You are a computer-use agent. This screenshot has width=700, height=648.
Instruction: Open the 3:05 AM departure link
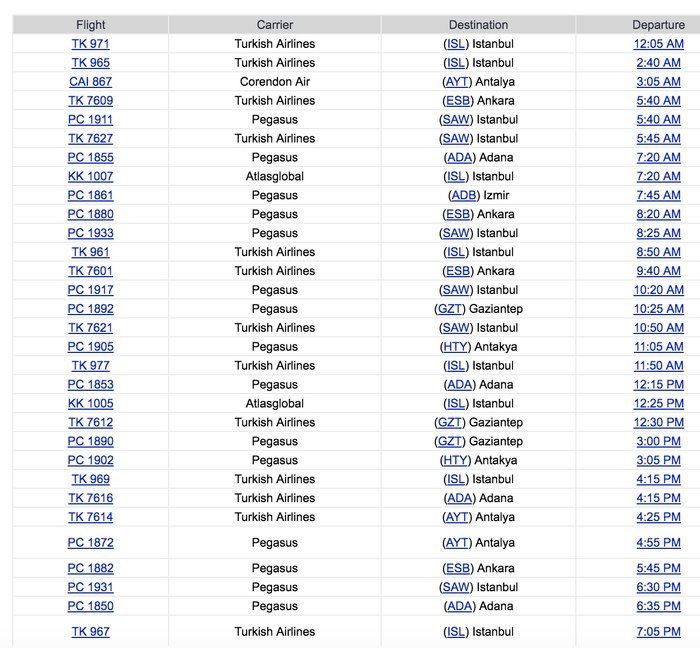[x=657, y=82]
